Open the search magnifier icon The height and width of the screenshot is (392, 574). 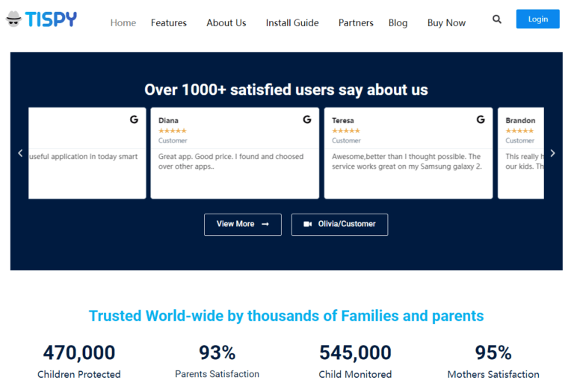497,19
